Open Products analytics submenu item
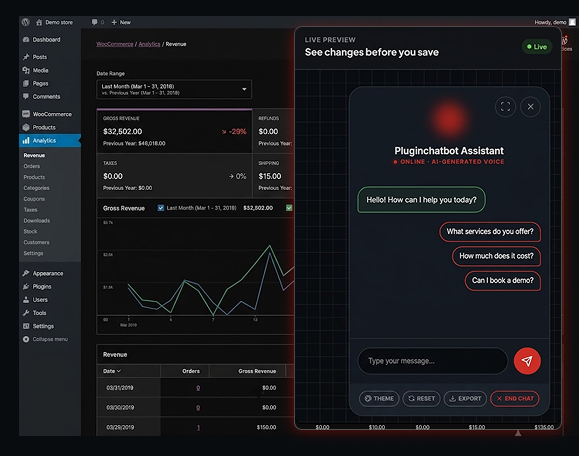The height and width of the screenshot is (456, 579). tap(34, 177)
